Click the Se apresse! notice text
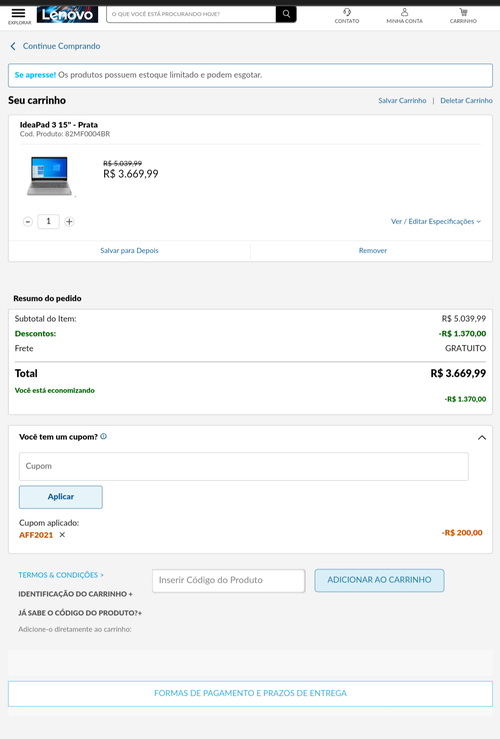The height and width of the screenshot is (739, 500). pos(35,75)
